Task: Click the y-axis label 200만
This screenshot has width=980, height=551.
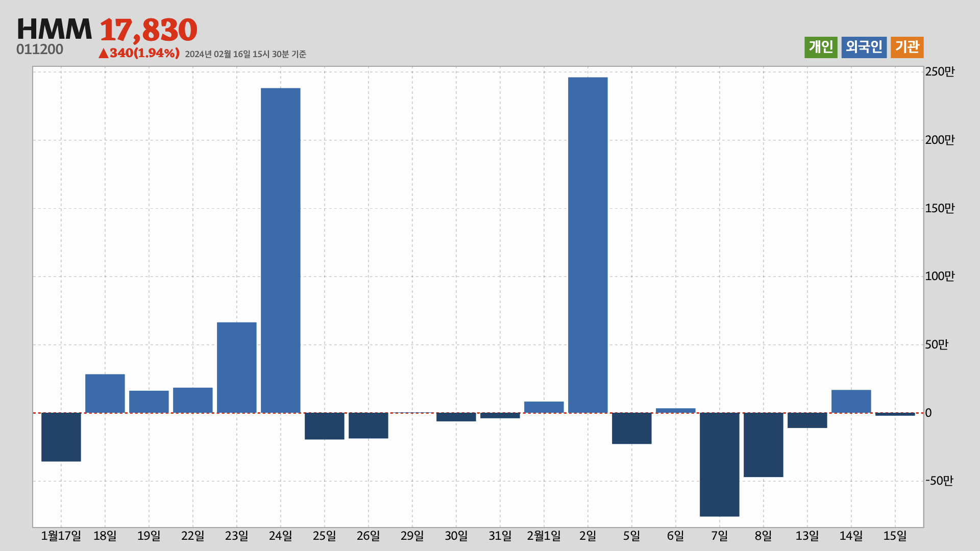Action: click(x=940, y=140)
